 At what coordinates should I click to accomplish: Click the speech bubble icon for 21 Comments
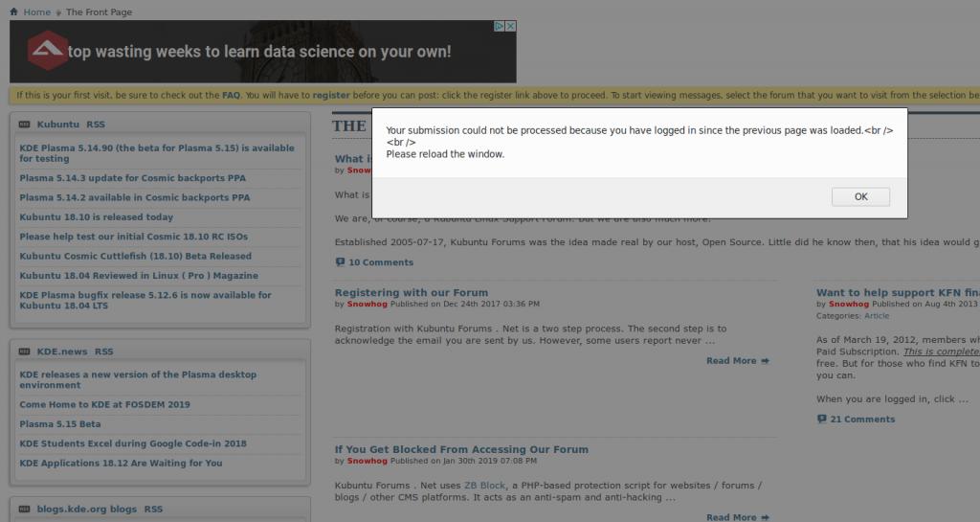[822, 420]
